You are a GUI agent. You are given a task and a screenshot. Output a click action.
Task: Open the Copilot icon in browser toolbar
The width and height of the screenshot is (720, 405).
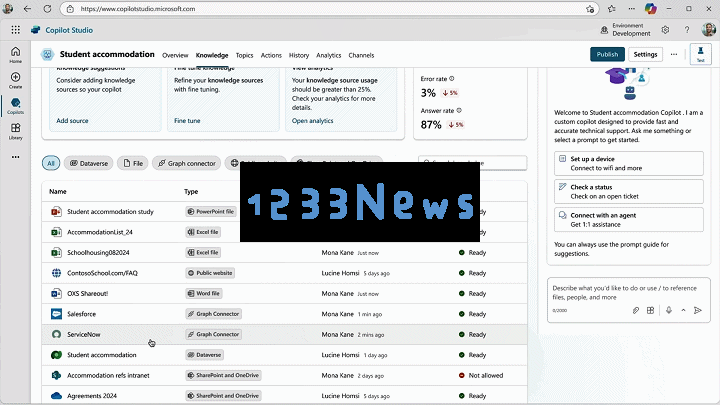(650, 9)
